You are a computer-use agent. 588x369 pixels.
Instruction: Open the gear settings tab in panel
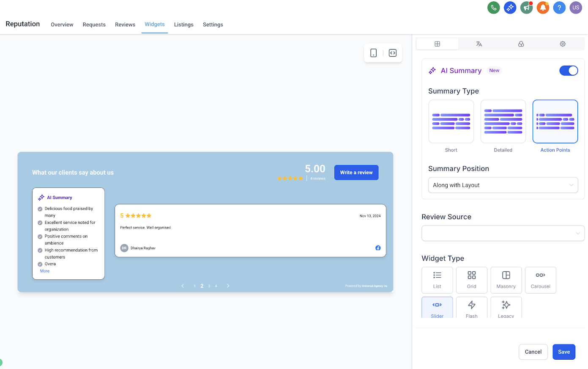click(x=563, y=44)
